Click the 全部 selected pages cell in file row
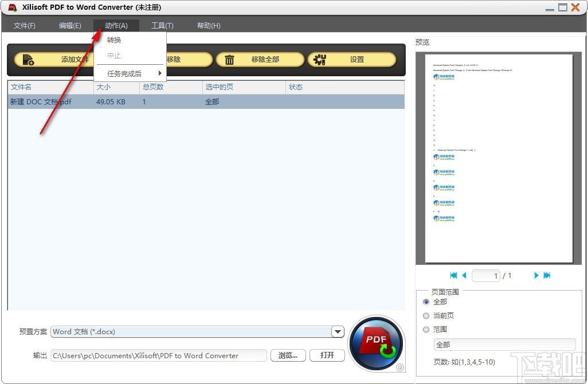 212,101
